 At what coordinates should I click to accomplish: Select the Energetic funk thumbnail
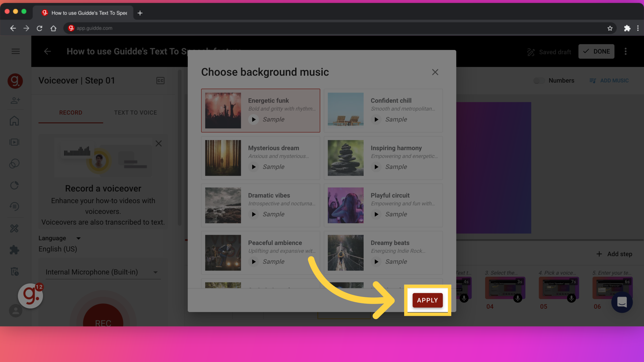point(223,111)
